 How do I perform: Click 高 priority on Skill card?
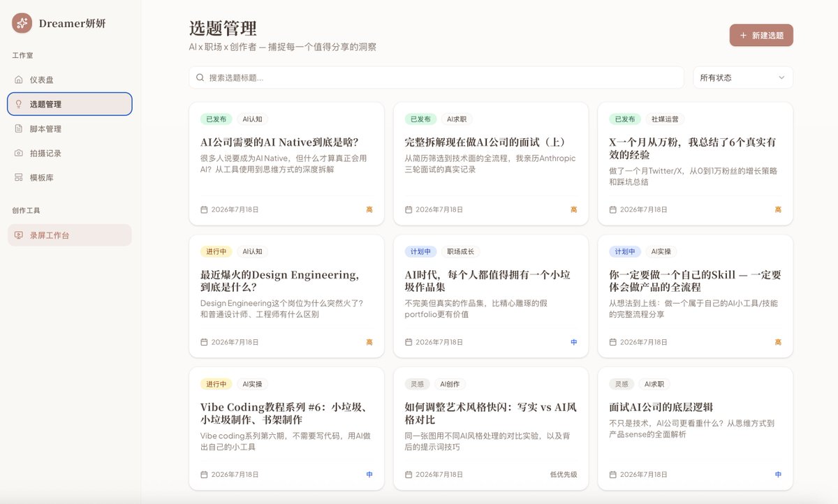[778, 342]
